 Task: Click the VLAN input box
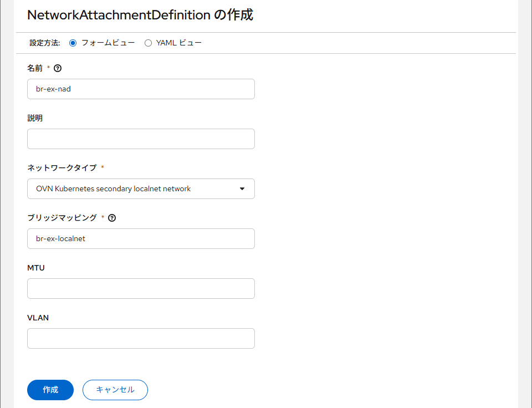[141, 338]
